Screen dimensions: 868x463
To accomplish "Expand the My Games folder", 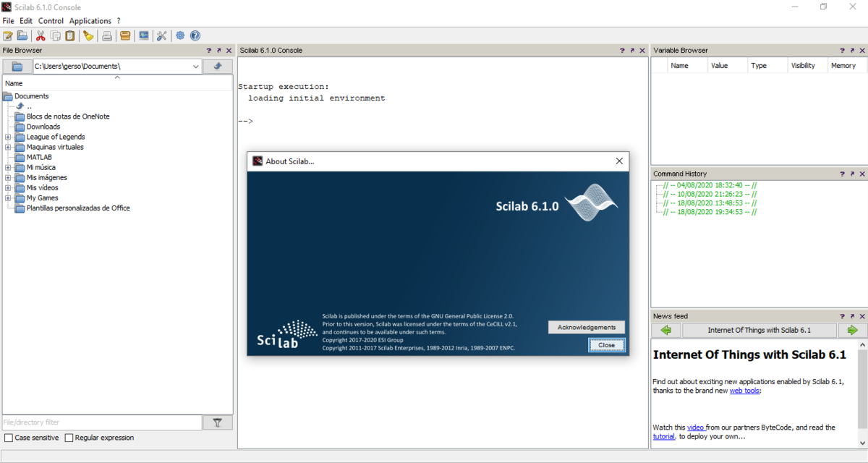I will click(8, 197).
